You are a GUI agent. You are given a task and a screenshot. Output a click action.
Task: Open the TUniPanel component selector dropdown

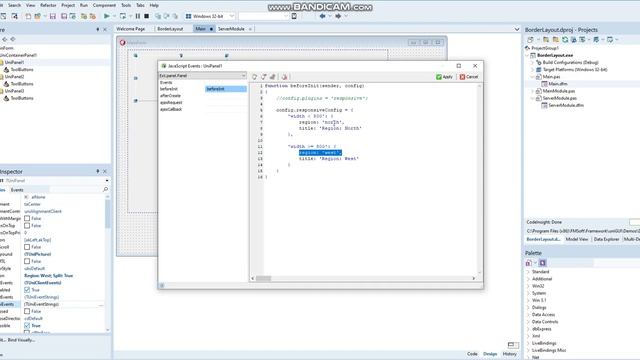click(107, 180)
